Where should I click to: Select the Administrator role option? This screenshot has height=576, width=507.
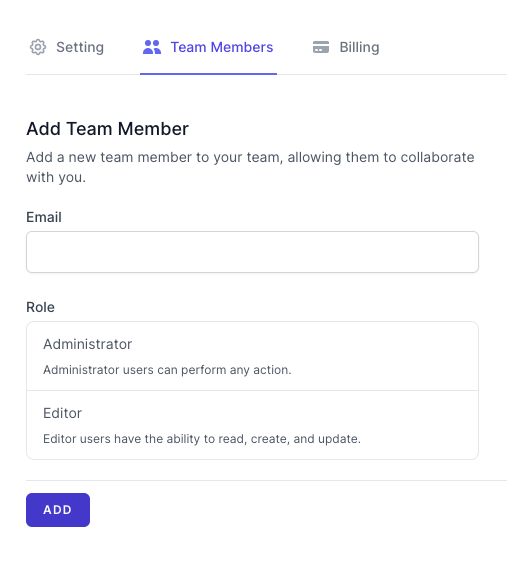pyautogui.click(x=252, y=356)
